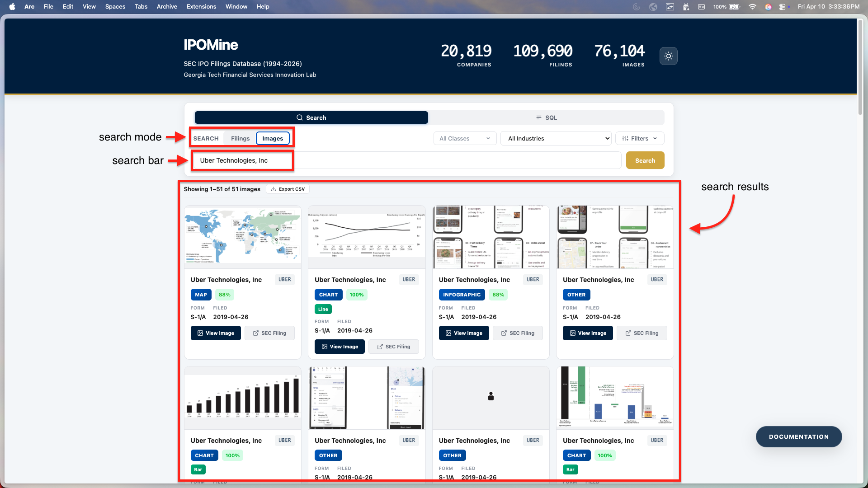Open SEC Filing link on the INFOGRAPHIC card
This screenshot has height=488, width=868.
click(x=518, y=333)
